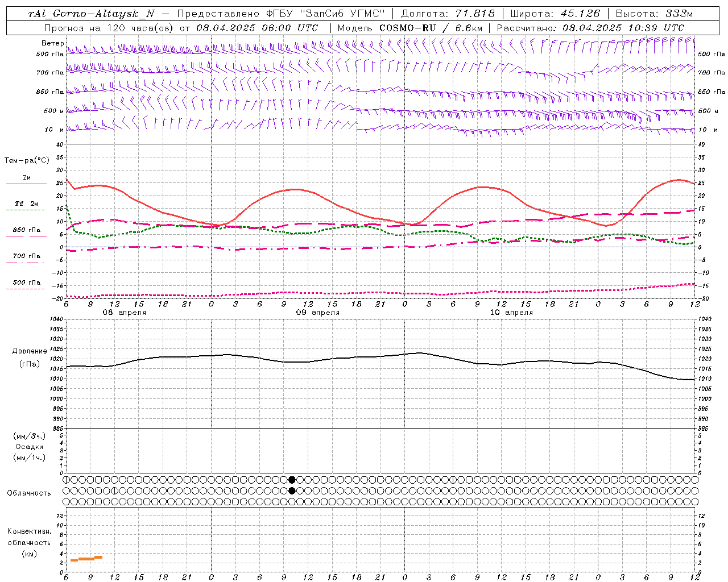Click the (мм/3ч.) precipitation unit label
This screenshot has height=582, width=728.
coord(30,436)
